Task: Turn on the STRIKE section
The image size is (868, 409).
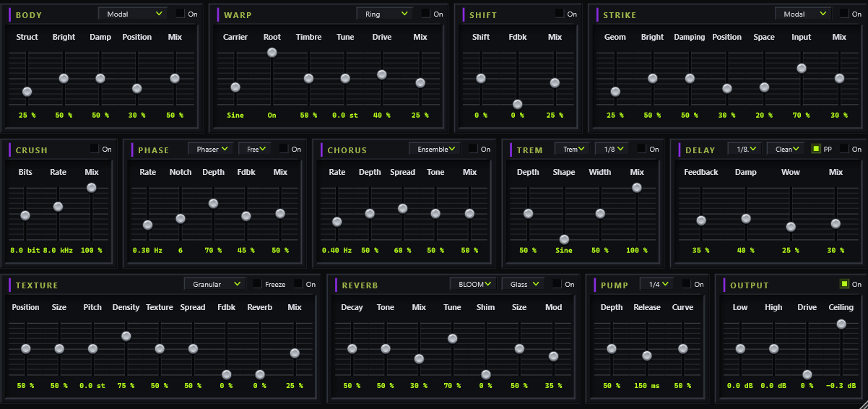Action: click(845, 14)
